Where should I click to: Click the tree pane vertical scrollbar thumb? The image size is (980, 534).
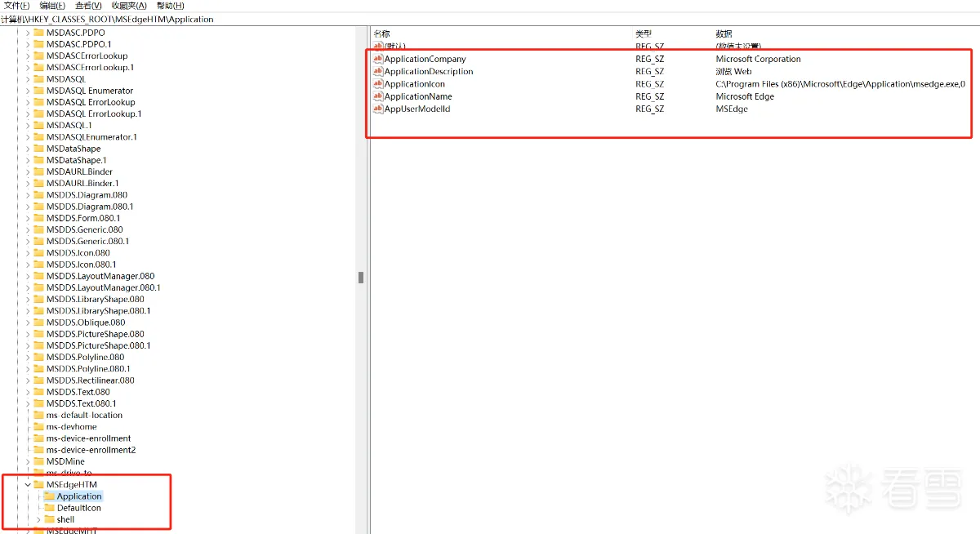pyautogui.click(x=360, y=278)
